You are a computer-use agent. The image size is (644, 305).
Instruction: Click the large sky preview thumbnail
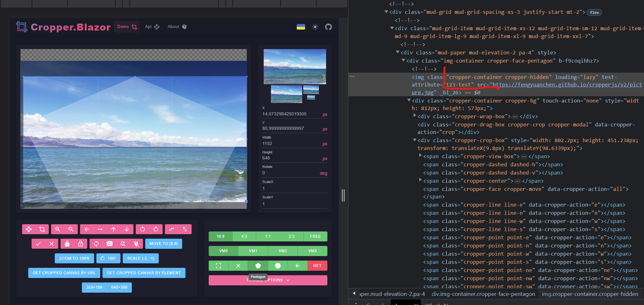coord(295,66)
